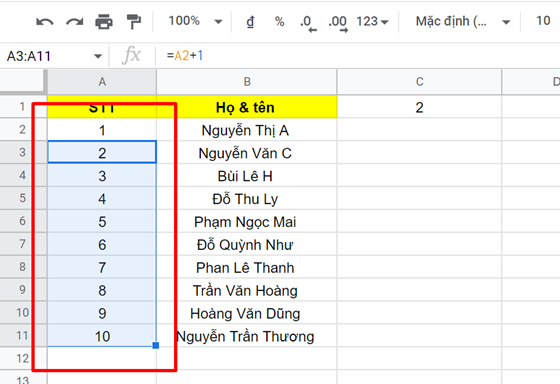Click the select-all corner box
560x384 pixels.
[23, 82]
